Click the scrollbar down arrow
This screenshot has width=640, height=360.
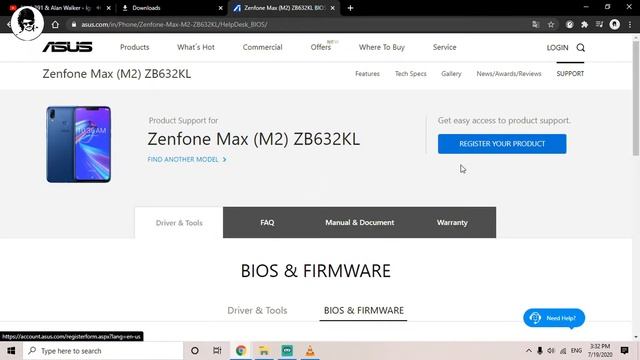pos(636,338)
